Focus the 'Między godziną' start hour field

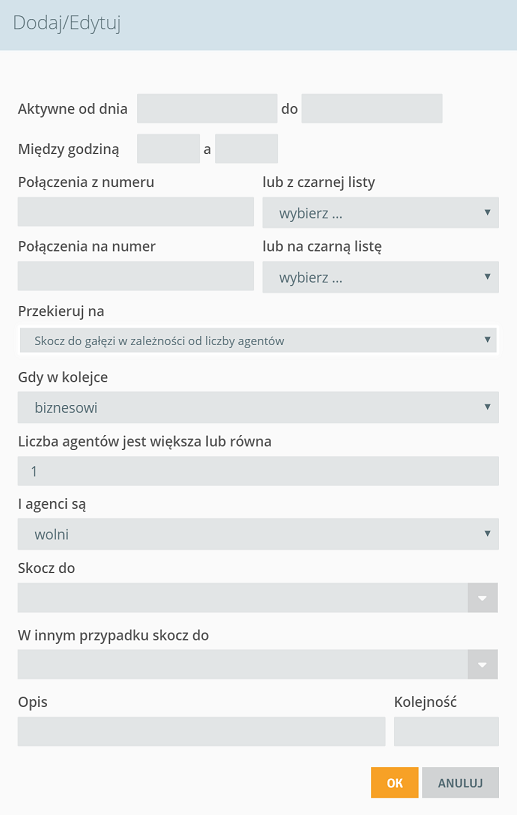pyautogui.click(x=168, y=149)
